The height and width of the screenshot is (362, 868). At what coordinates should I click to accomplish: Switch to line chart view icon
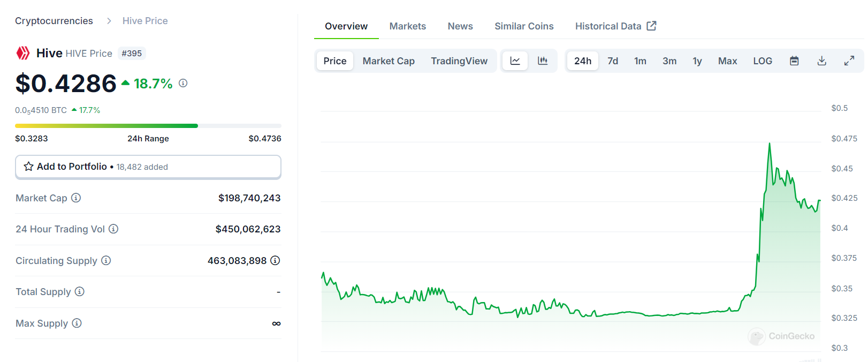515,61
